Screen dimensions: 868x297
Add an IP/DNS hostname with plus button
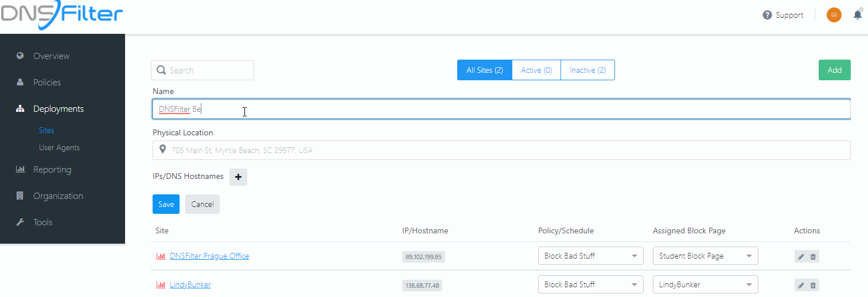click(238, 177)
